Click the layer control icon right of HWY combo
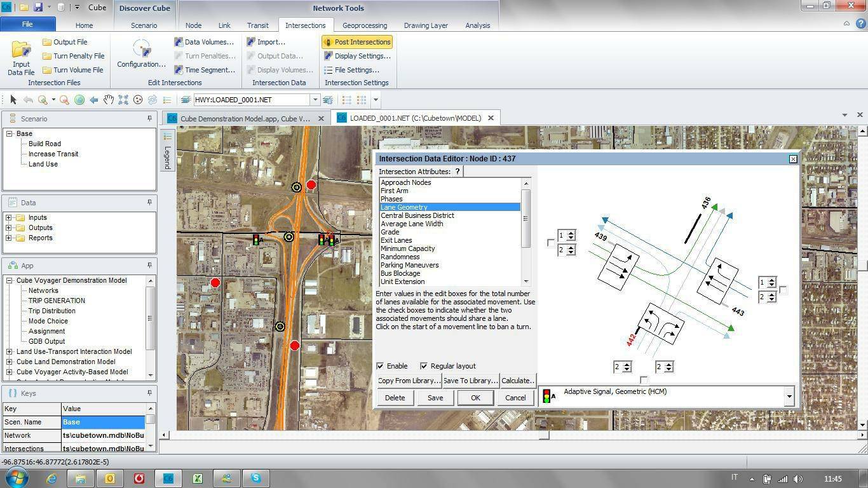This screenshot has width=868, height=488. 328,100
